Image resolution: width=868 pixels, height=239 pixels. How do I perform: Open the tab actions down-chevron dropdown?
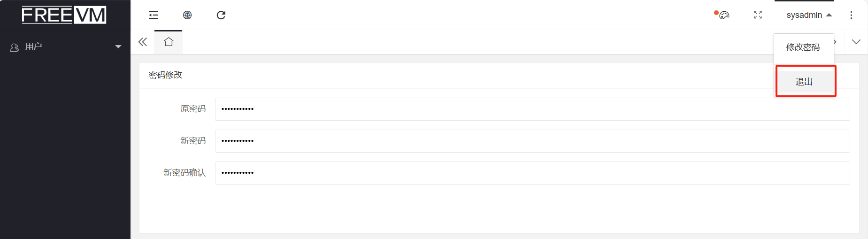(x=856, y=42)
